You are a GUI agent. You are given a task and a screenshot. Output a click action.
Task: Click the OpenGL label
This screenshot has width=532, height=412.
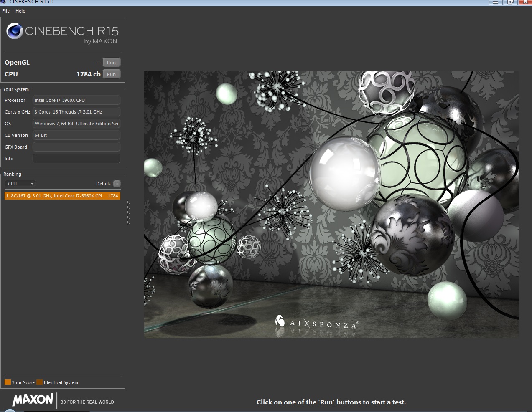[17, 63]
